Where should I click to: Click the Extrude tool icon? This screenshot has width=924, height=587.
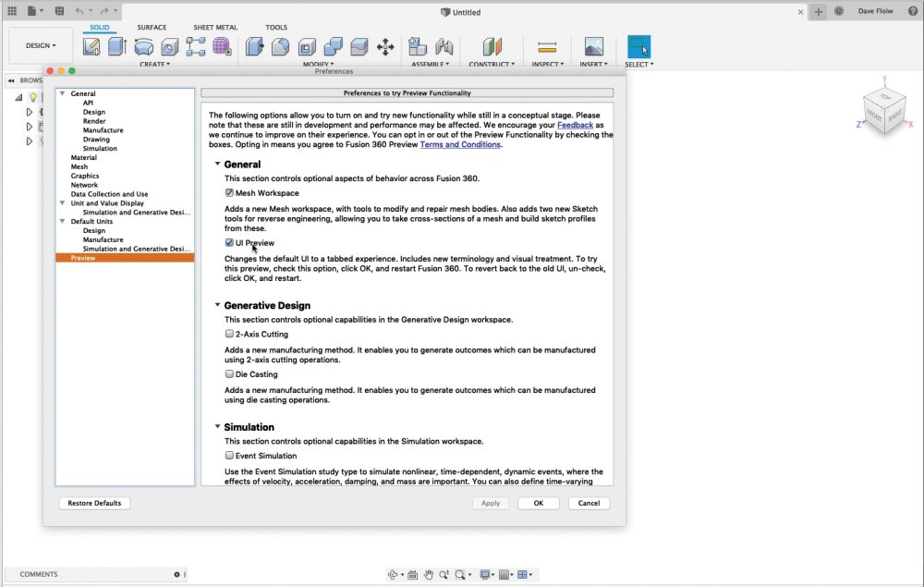[117, 46]
